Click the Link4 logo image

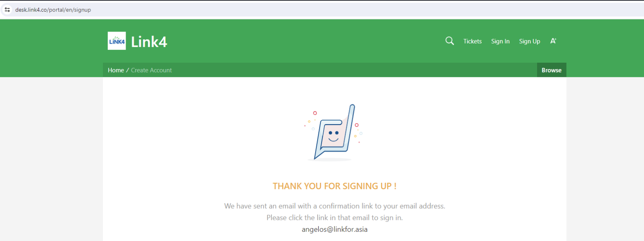pos(117,41)
